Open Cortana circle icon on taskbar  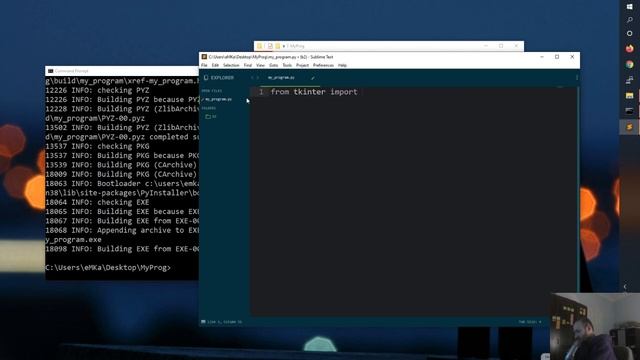[x=629, y=33]
